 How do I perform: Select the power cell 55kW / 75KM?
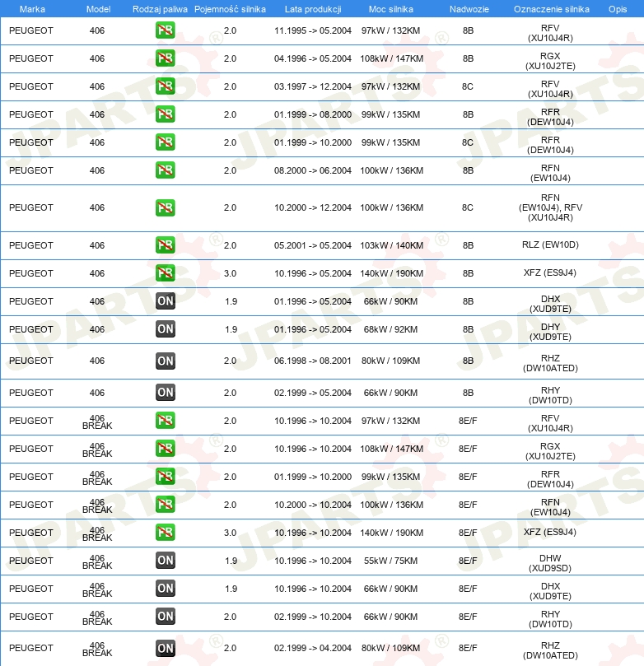click(x=390, y=561)
